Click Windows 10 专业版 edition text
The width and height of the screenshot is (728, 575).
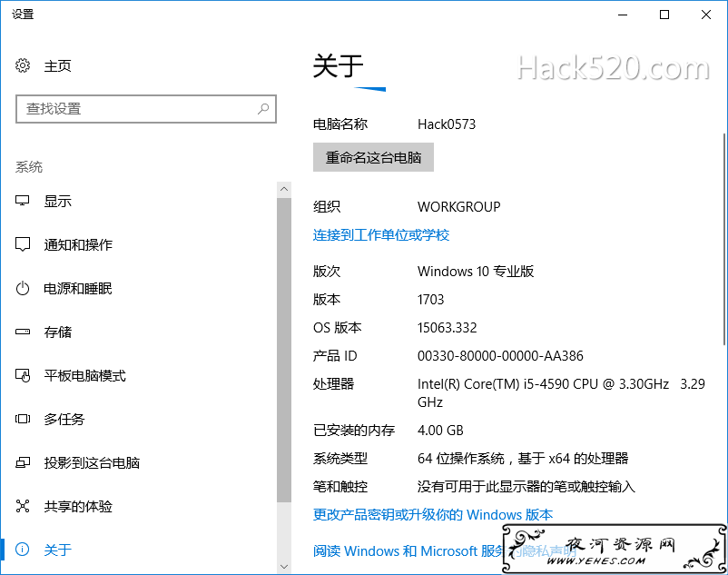tap(476, 272)
